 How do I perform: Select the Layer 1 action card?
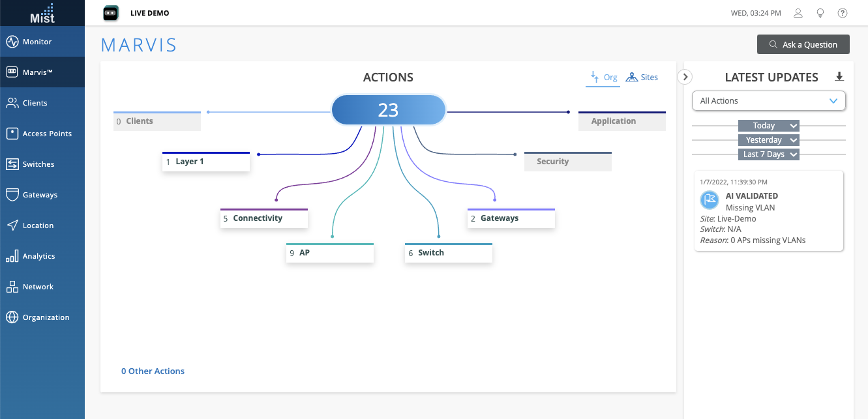[206, 162]
